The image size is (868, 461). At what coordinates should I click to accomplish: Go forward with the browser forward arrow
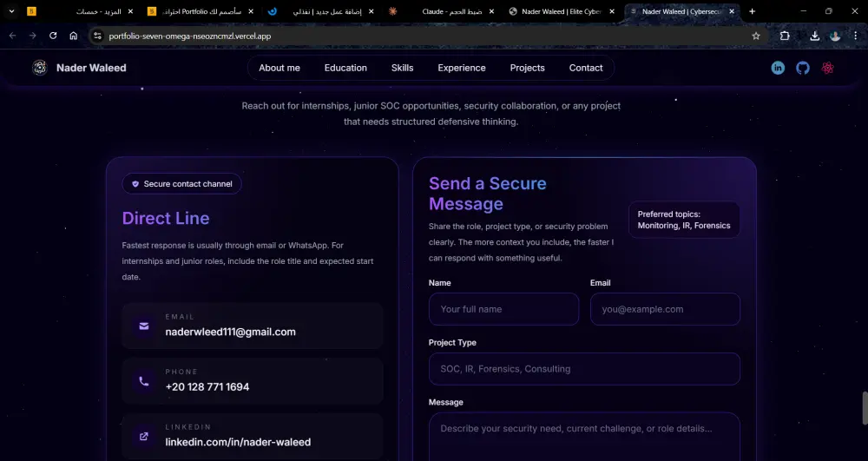click(33, 36)
